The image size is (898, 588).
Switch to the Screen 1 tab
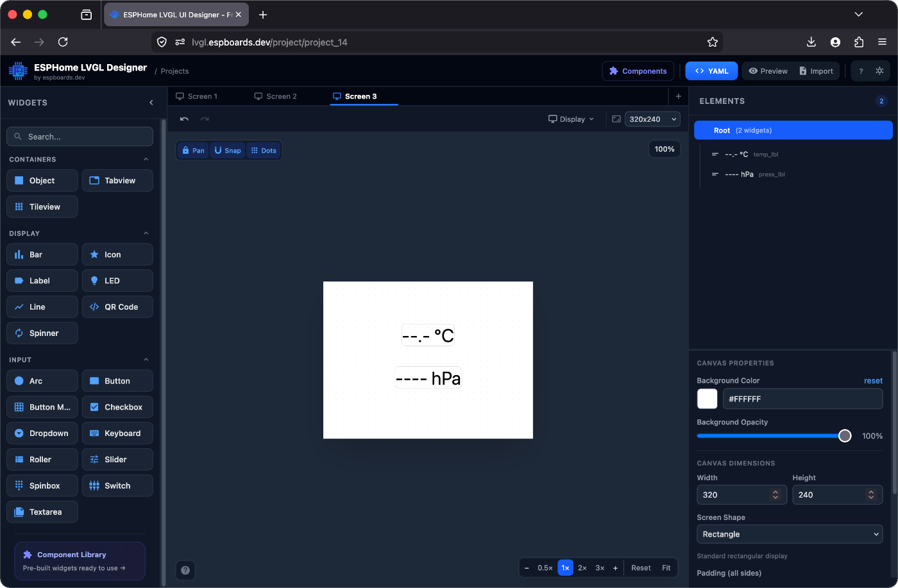[x=196, y=96]
